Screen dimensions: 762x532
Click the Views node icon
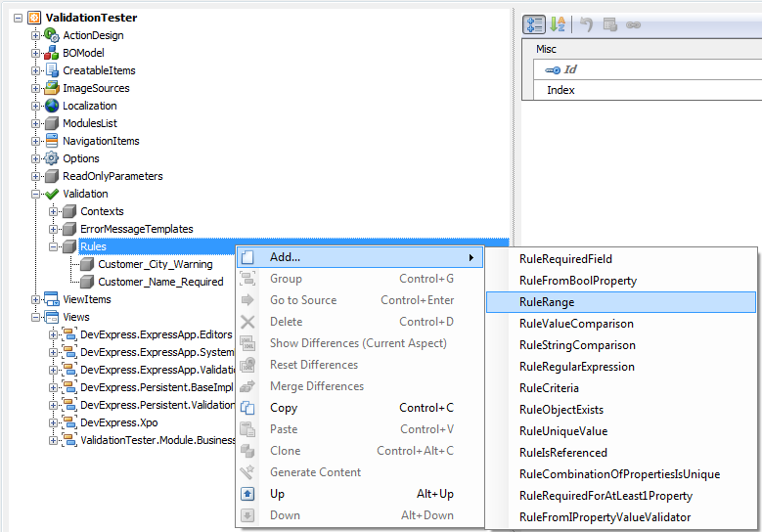52,317
